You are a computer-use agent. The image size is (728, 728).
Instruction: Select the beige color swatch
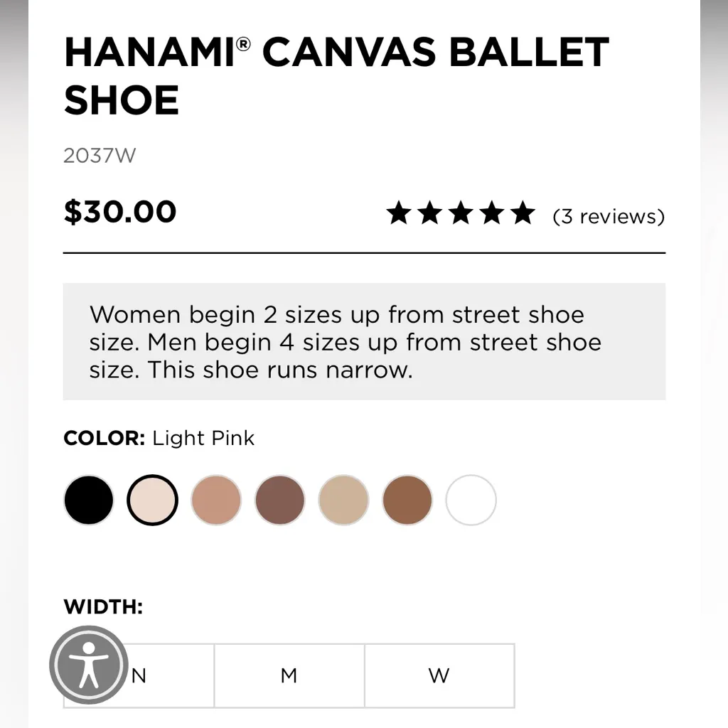[343, 500]
